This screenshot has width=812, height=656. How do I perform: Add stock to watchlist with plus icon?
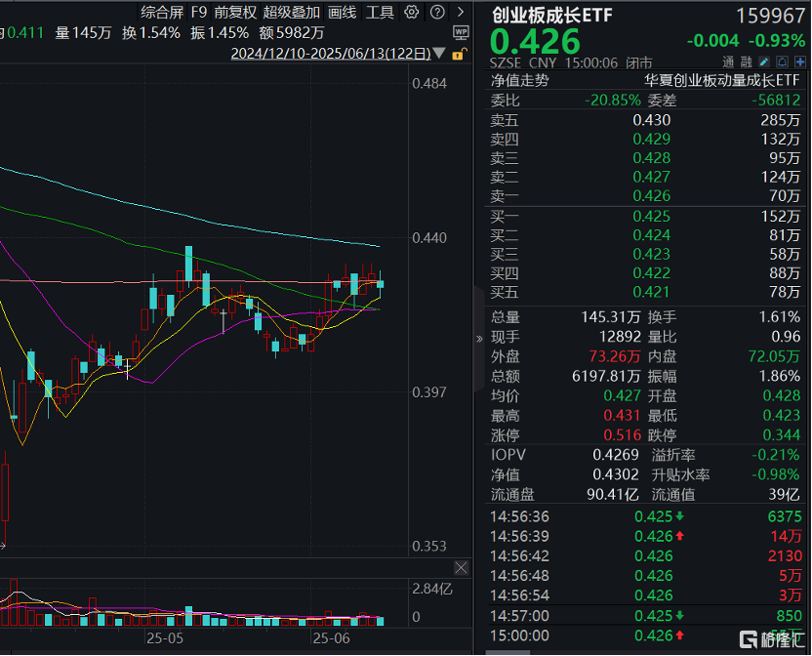(x=800, y=62)
